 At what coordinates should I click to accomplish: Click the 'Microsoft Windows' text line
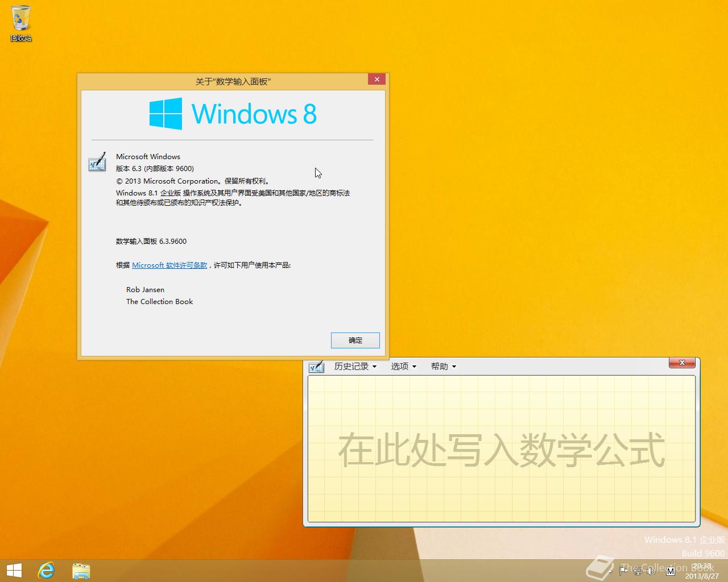click(148, 157)
